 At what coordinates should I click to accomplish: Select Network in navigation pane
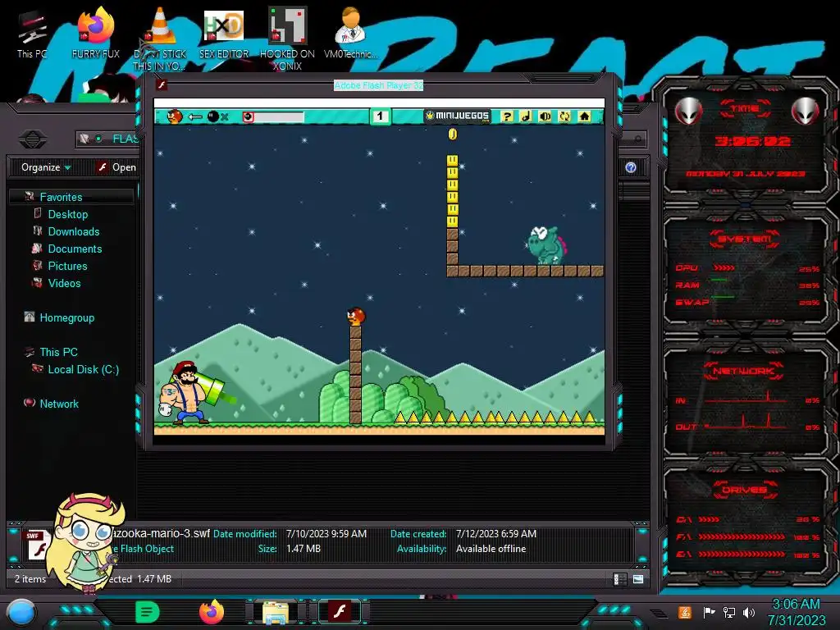point(59,404)
